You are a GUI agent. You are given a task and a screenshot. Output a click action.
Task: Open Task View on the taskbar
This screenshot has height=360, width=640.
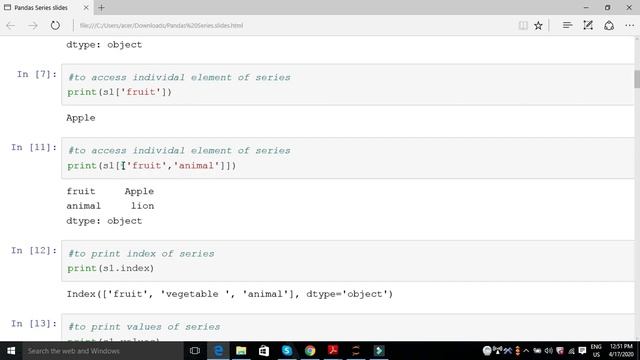click(195, 351)
